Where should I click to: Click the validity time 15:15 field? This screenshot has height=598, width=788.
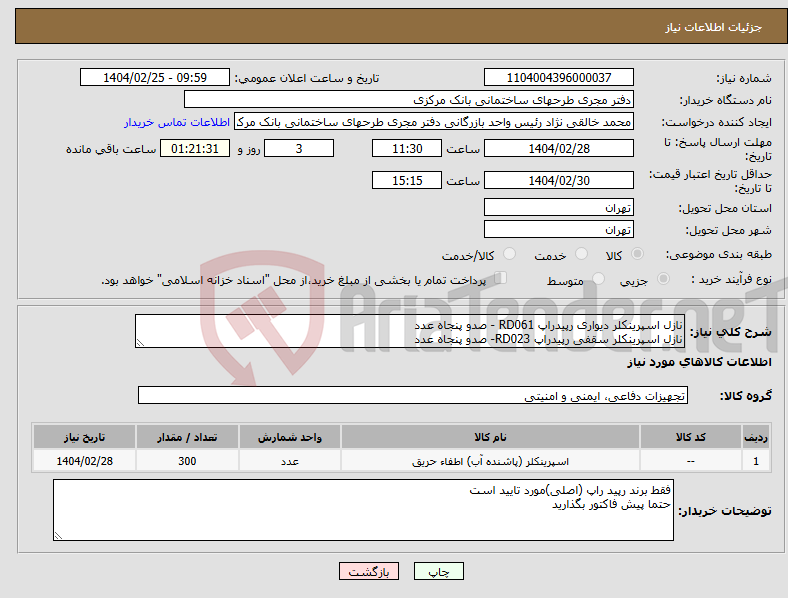[x=407, y=180]
